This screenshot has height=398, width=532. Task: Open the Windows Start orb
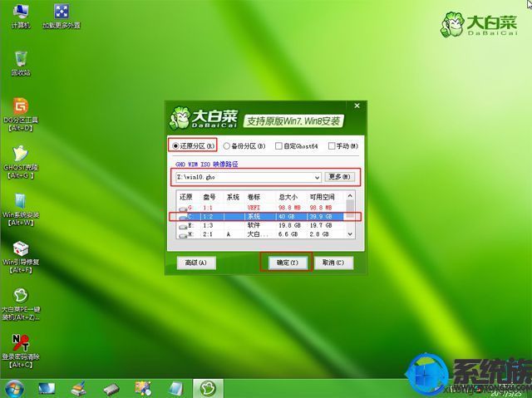click(x=14, y=389)
